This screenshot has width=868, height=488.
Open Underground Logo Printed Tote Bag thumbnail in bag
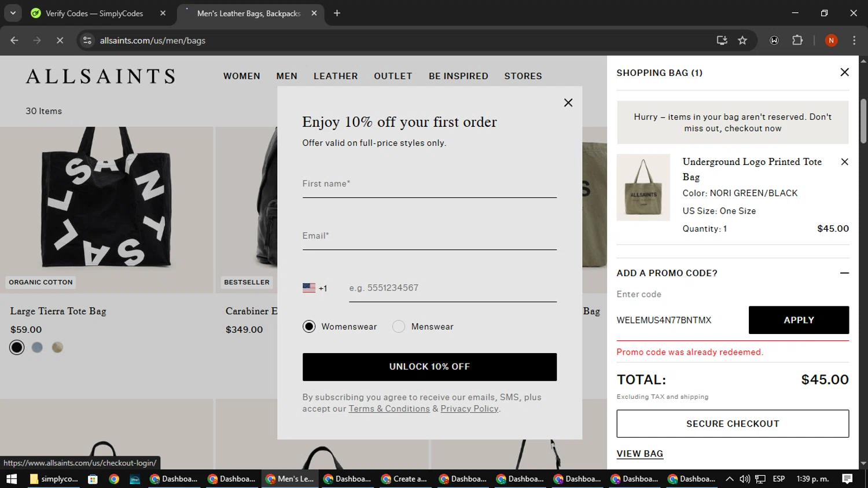point(643,188)
